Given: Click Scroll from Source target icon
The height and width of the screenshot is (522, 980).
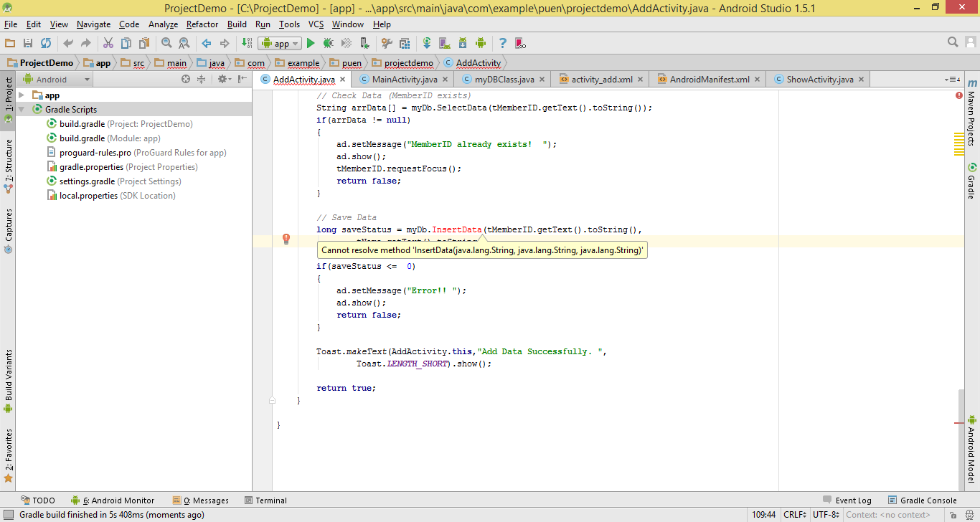Looking at the screenshot, I should (186, 80).
